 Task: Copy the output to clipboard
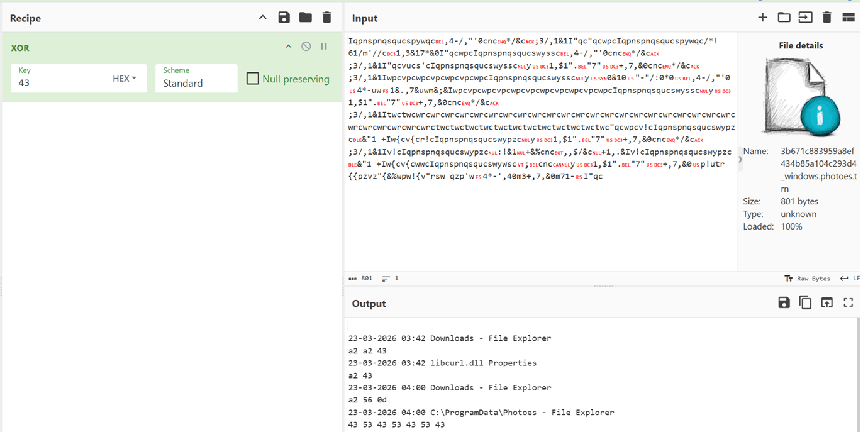click(806, 302)
